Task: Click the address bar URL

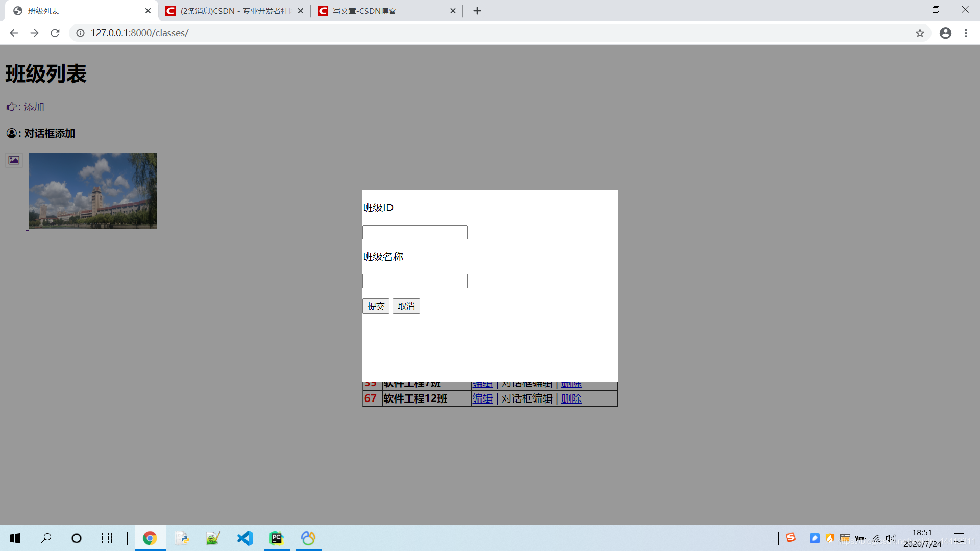Action: pyautogui.click(x=139, y=33)
